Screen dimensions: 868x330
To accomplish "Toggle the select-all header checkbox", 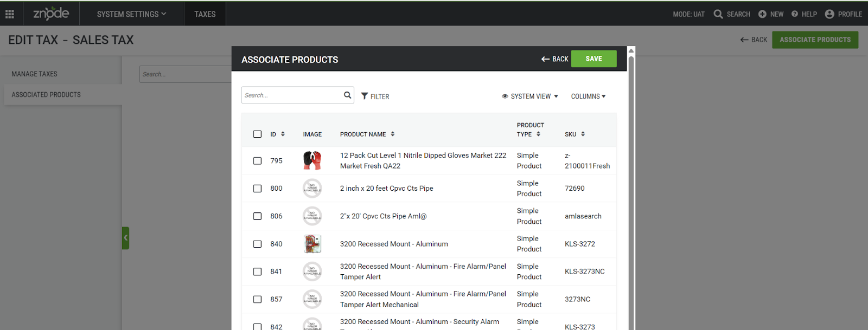I will [x=257, y=134].
